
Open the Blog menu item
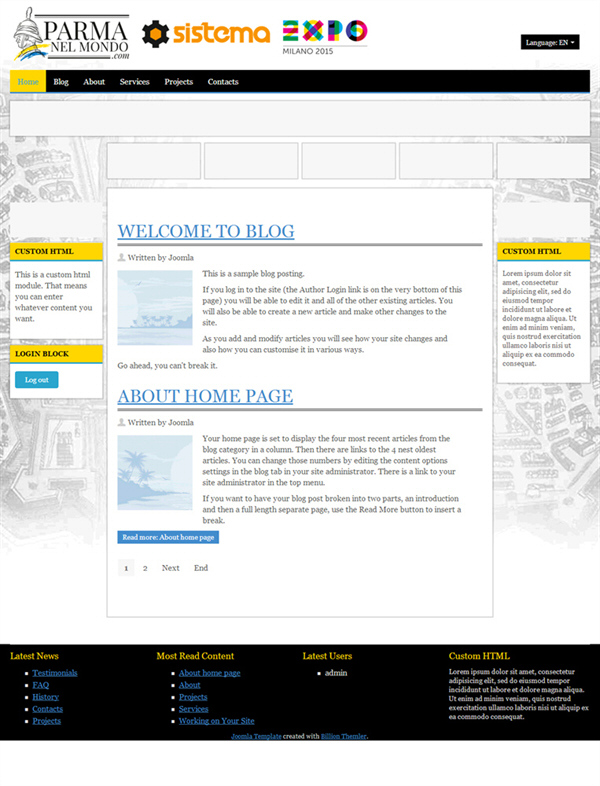tap(61, 82)
